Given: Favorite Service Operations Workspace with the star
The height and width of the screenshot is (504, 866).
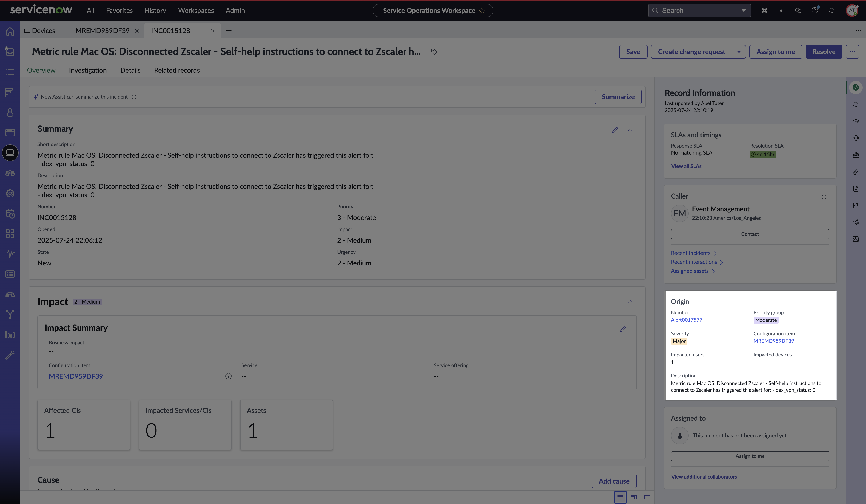Looking at the screenshot, I should [x=481, y=11].
